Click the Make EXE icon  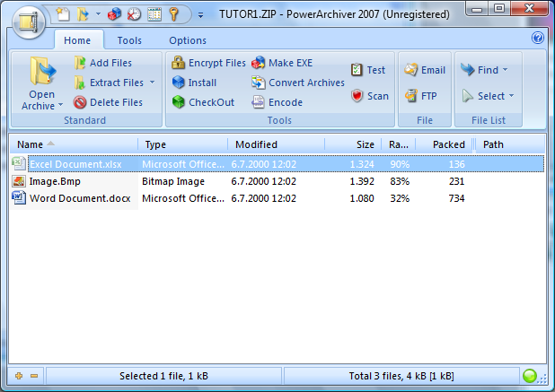point(258,63)
